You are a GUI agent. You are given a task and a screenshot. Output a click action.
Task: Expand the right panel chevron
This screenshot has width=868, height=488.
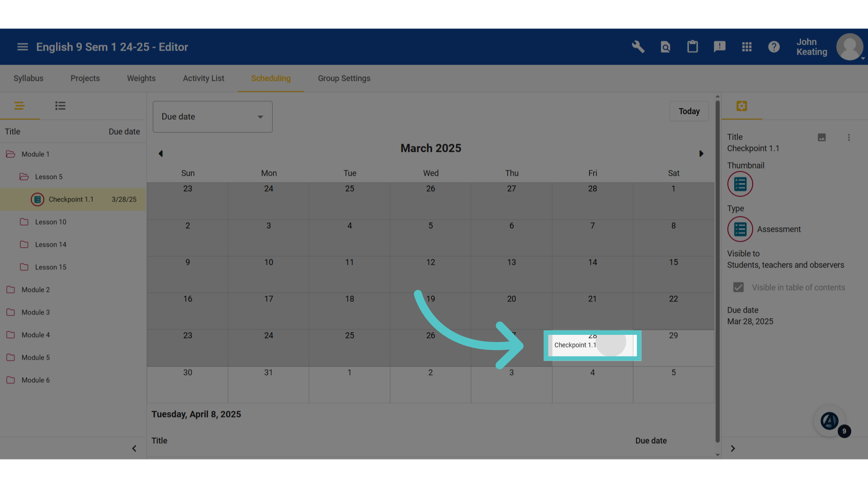pos(733,449)
